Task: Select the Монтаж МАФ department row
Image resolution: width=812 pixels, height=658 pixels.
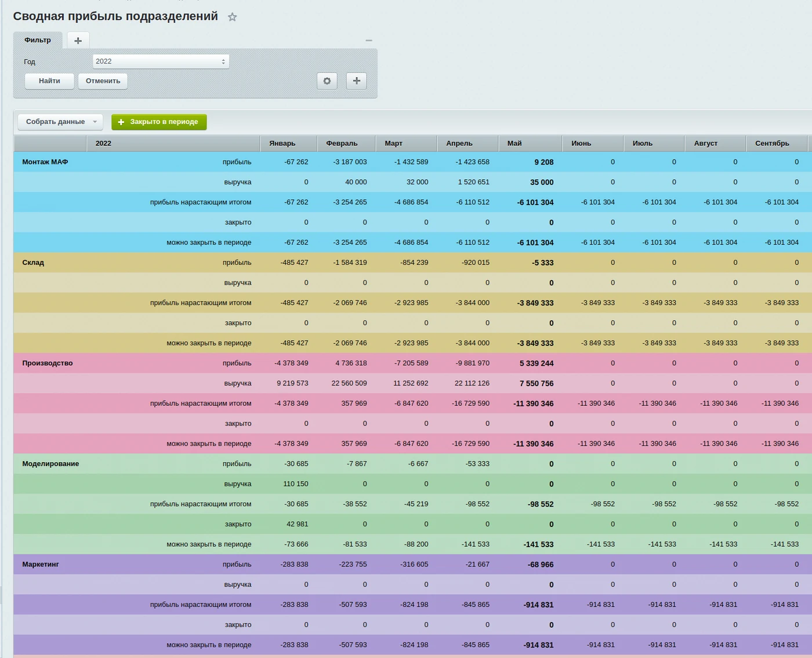Action: 412,162
